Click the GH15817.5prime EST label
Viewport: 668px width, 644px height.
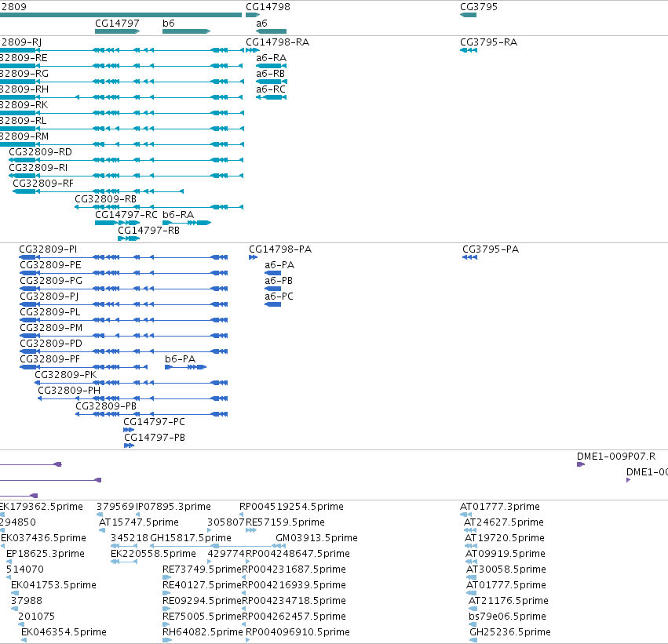pos(191,538)
